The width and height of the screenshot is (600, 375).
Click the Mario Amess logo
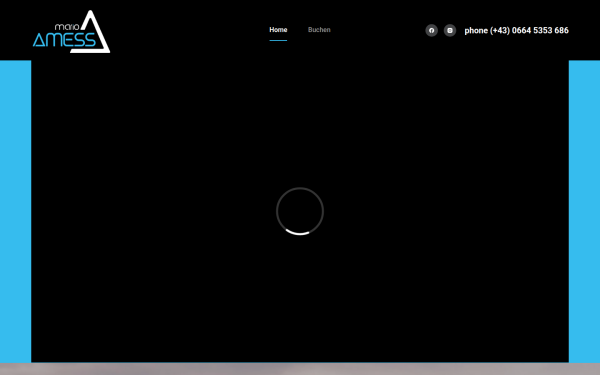pyautogui.click(x=72, y=31)
